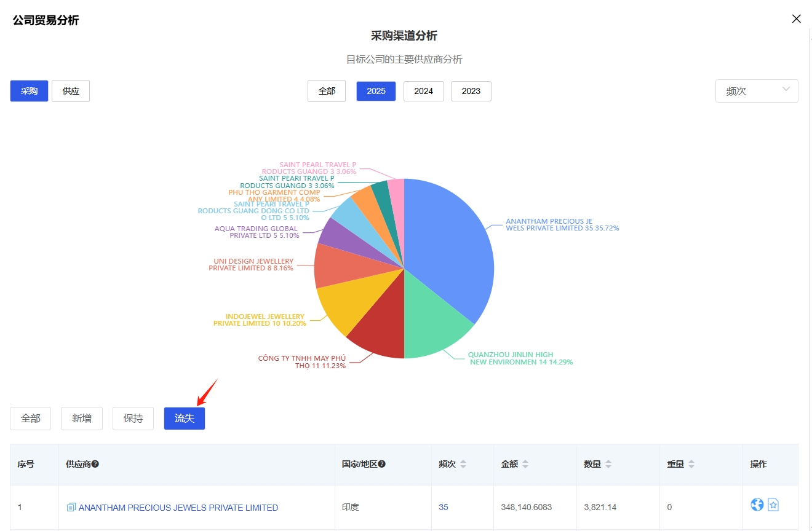Show 全部 suppliers in the table filter
The image size is (812, 531).
30,419
